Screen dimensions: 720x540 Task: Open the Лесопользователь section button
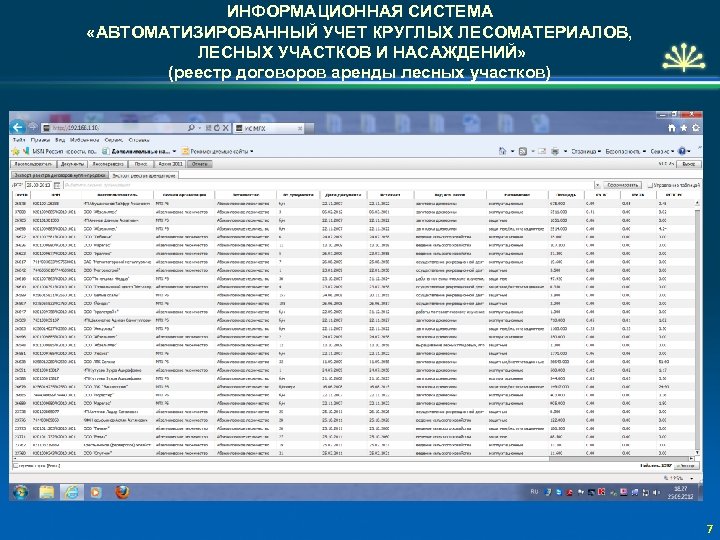[x=34, y=164]
